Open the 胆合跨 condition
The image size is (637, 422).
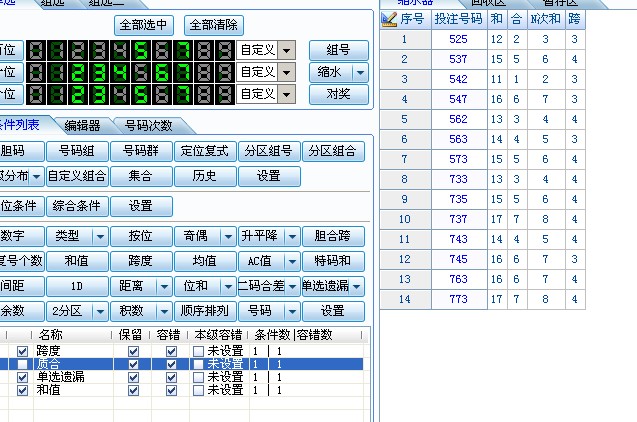333,236
